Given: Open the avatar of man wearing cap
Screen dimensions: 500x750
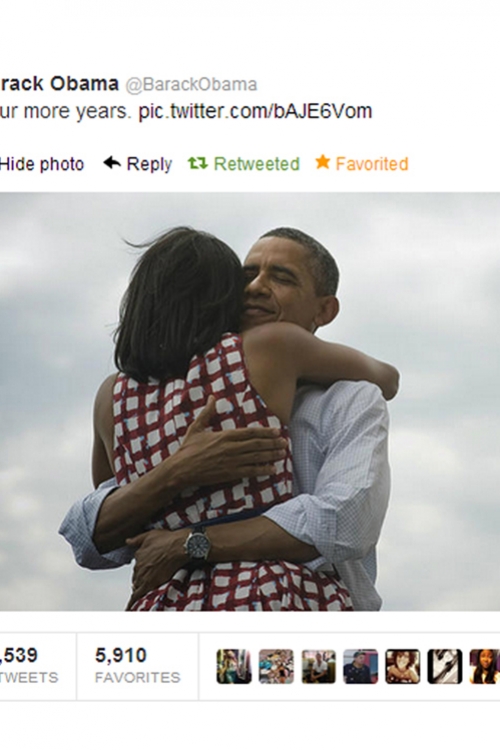Looking at the screenshot, I should [360, 666].
